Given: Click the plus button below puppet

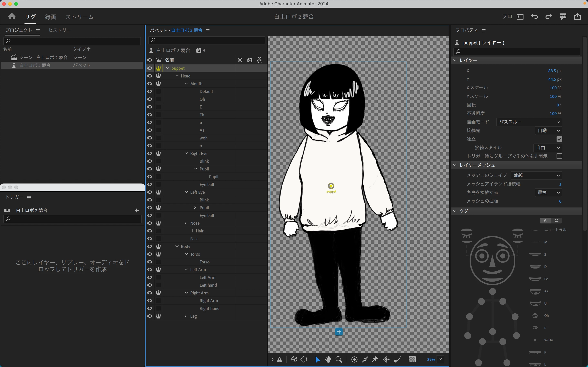Looking at the screenshot, I should tap(339, 332).
